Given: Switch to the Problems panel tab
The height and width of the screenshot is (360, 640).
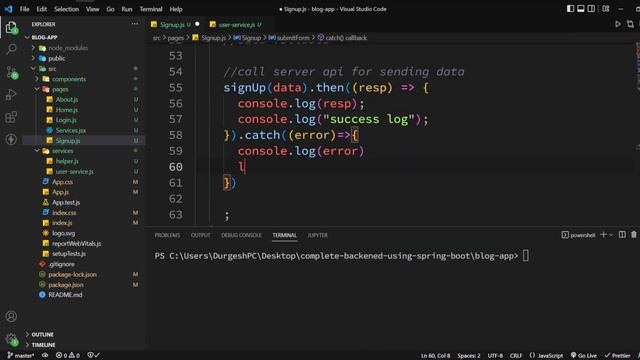Looking at the screenshot, I should pos(167,235).
